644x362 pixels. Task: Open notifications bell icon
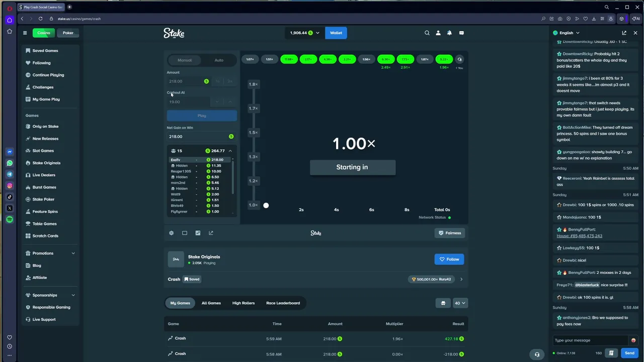coord(449,33)
